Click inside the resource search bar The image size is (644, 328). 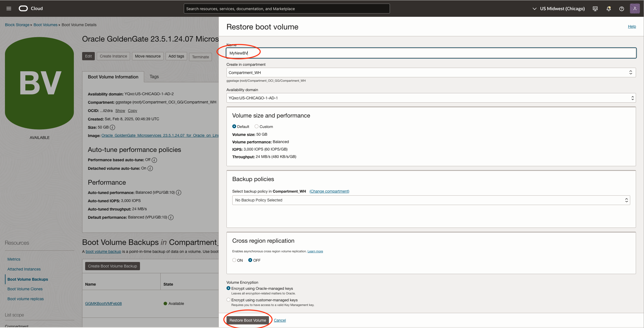[287, 9]
